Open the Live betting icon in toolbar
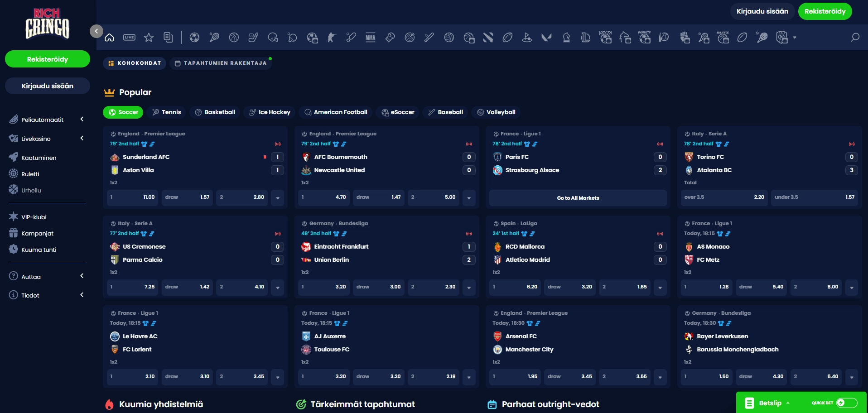The width and height of the screenshot is (868, 413). [129, 38]
